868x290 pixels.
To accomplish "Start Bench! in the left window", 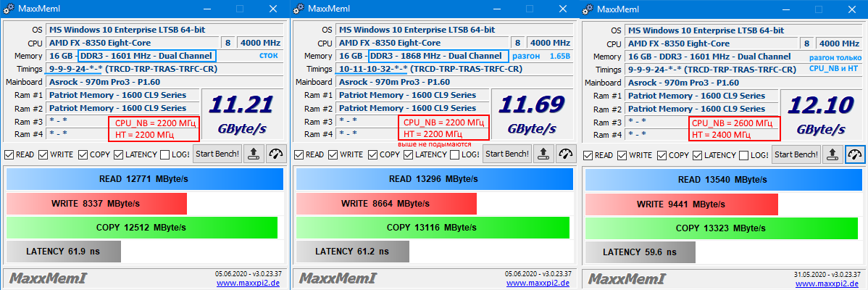I will pyautogui.click(x=217, y=154).
